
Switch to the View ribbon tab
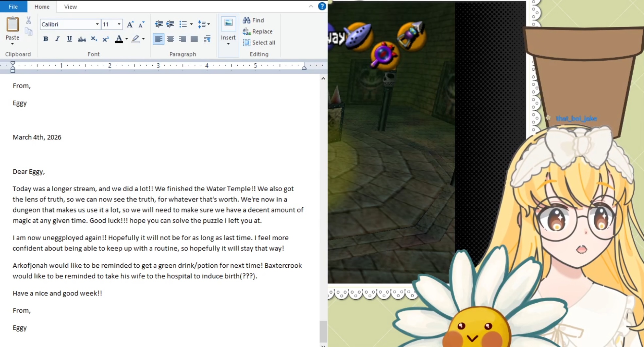coord(71,7)
